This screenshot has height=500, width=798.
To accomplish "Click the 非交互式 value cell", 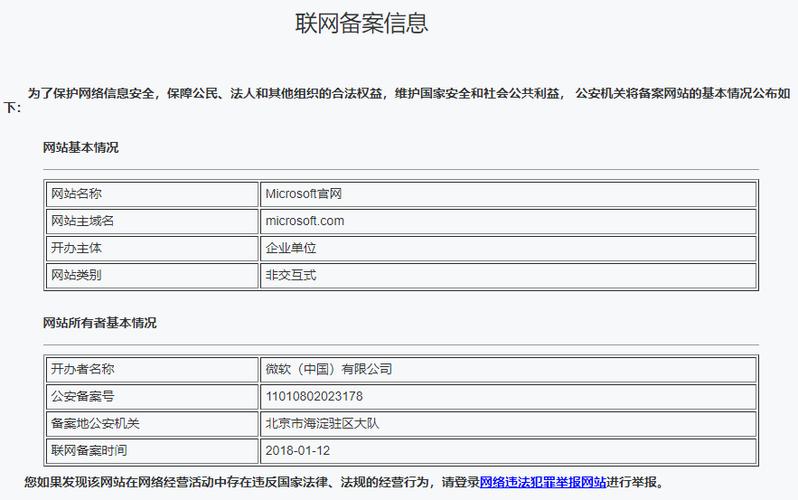I will click(x=508, y=275).
